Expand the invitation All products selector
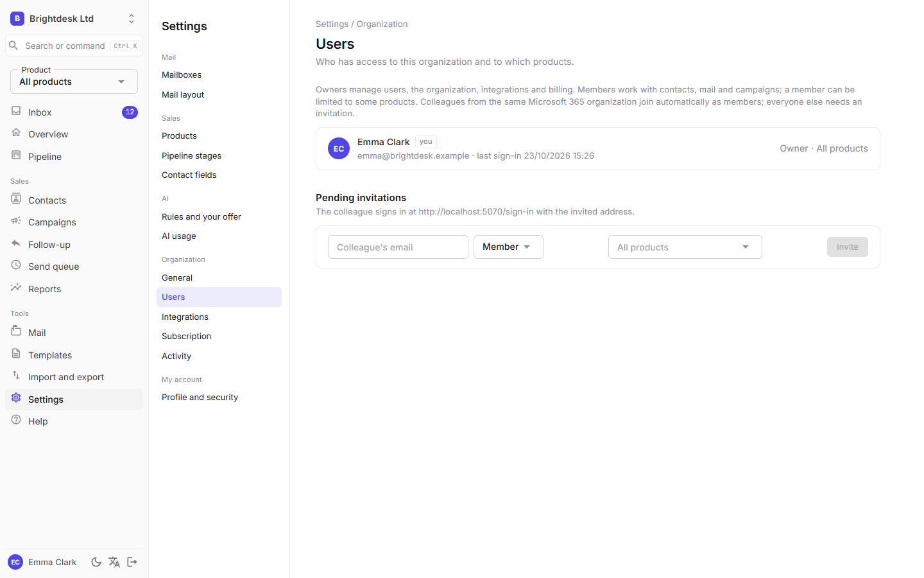924x578 pixels. (x=685, y=247)
